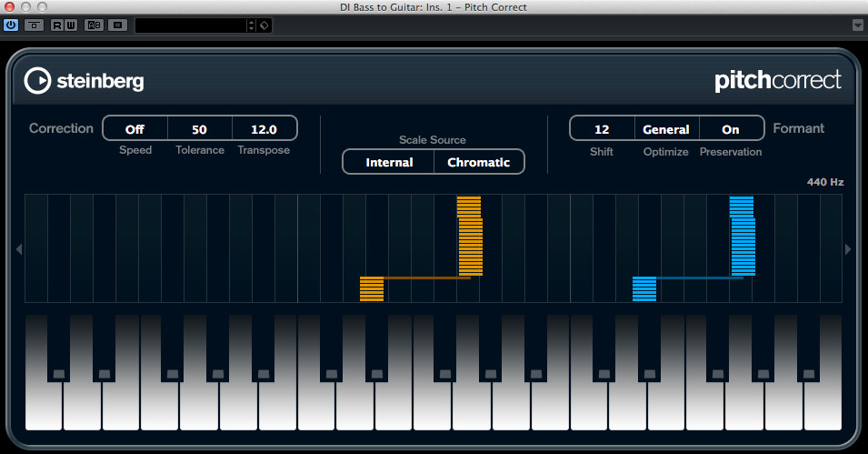Click the copy settings icon beside A/B
Image resolution: width=868 pixels, height=454 pixels.
pos(117,25)
